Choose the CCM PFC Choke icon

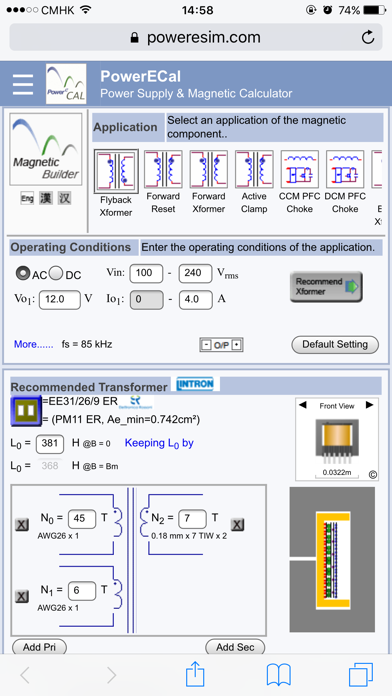tap(300, 169)
